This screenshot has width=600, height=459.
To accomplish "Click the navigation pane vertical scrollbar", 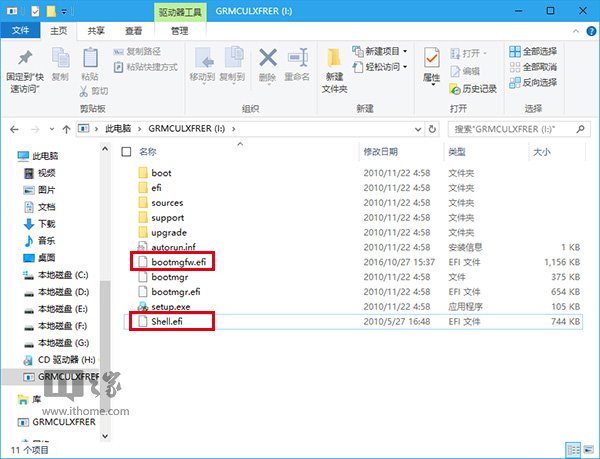I will 105,300.
